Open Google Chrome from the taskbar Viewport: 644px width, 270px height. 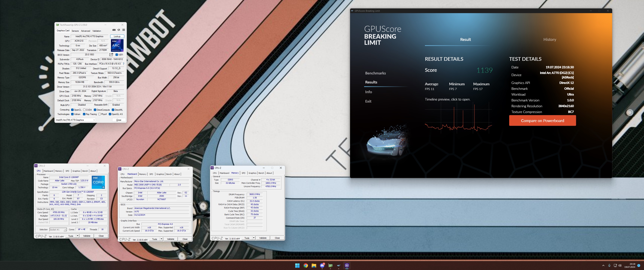tap(306, 265)
